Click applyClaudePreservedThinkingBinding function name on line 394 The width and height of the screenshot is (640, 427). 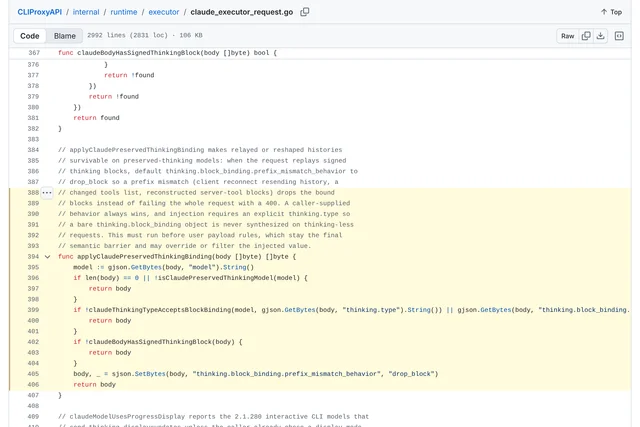[145, 257]
